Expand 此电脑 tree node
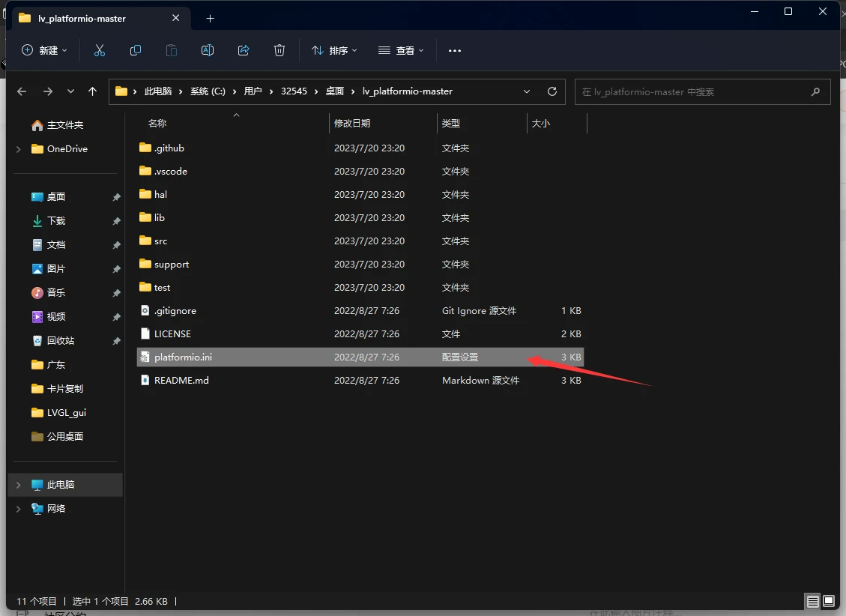 coord(18,485)
